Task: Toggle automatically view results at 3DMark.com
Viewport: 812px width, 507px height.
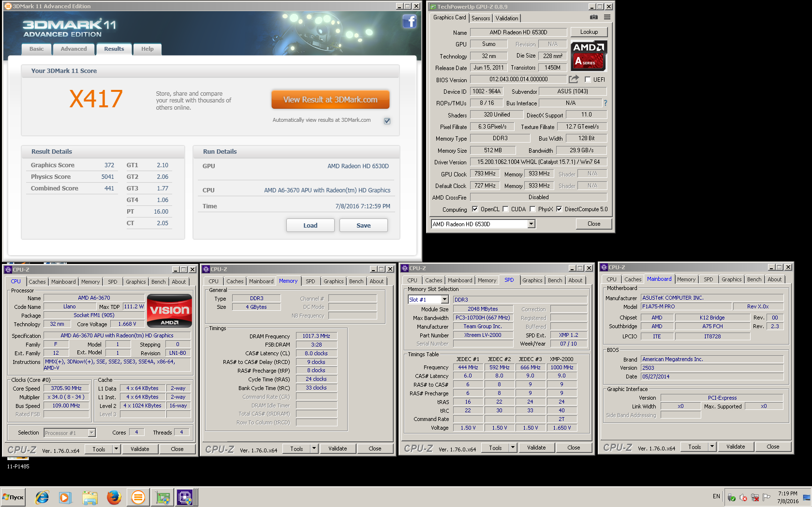Action: (387, 121)
